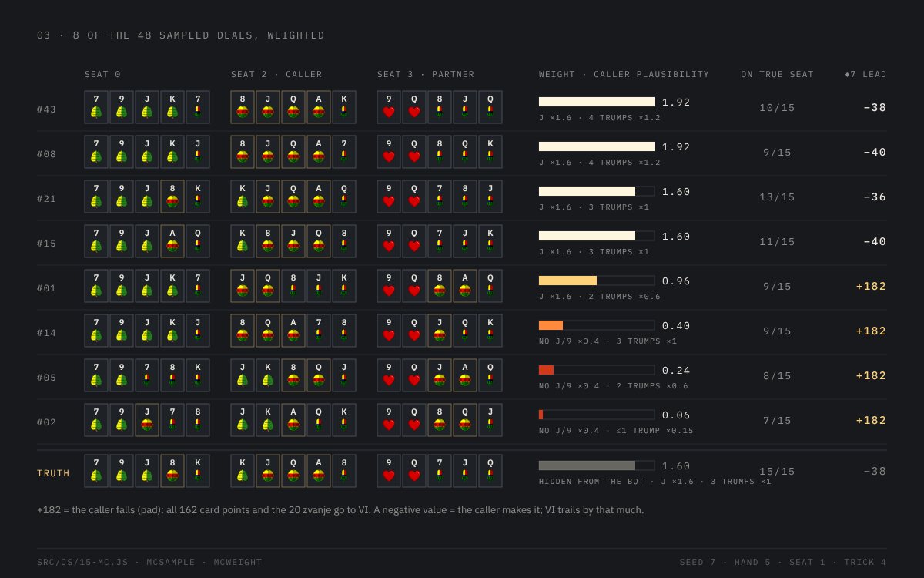Select the 13/15 value in row #21
This screenshot has width=924, height=578.
pyautogui.click(x=777, y=197)
